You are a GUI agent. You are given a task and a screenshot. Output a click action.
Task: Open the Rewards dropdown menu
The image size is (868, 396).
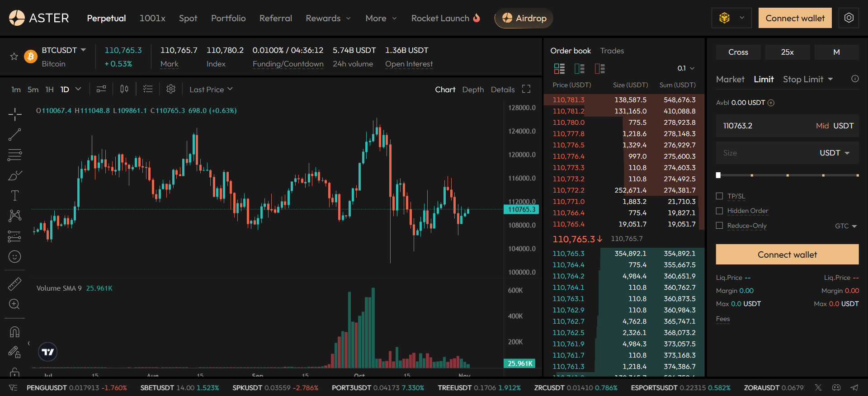[328, 18]
